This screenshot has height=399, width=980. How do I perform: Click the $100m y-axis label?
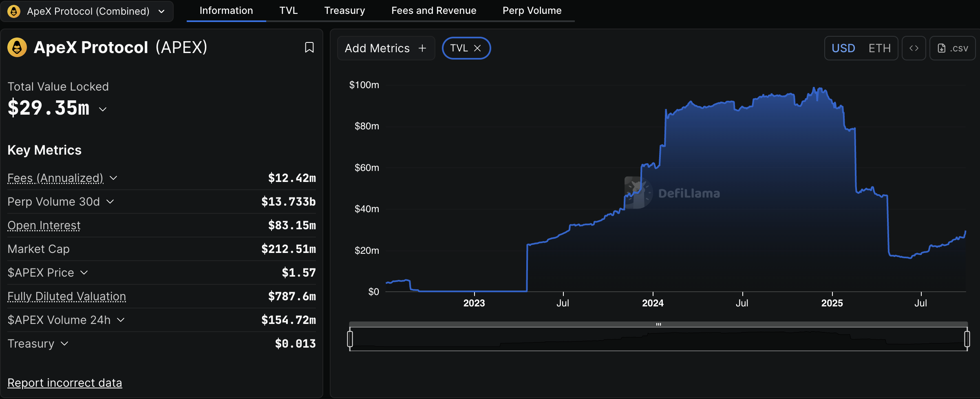click(x=364, y=85)
